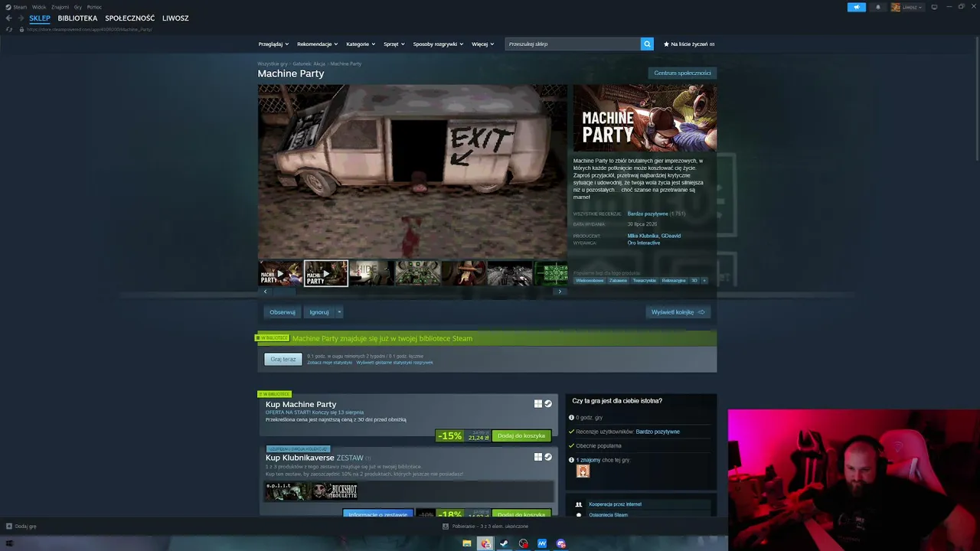Open the Kooperacja przez Internet link

coord(615,504)
